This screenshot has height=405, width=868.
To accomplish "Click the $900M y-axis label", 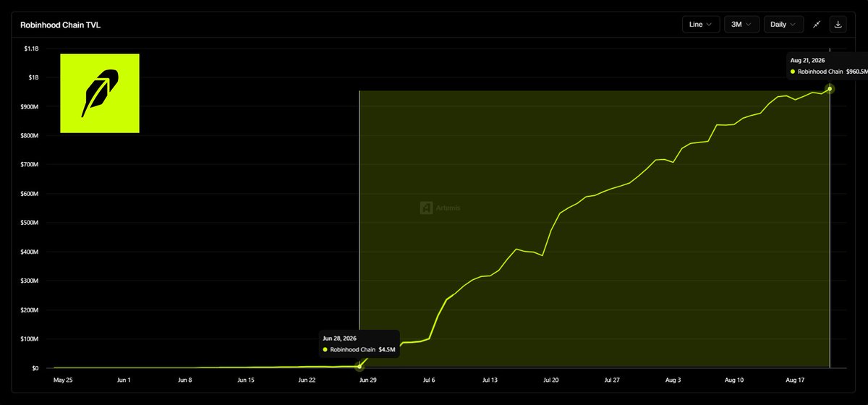I will [29, 106].
